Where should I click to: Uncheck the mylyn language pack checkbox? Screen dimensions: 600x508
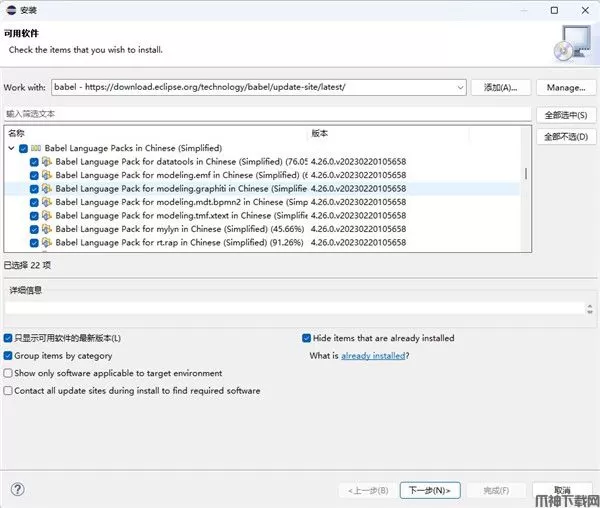point(34,229)
